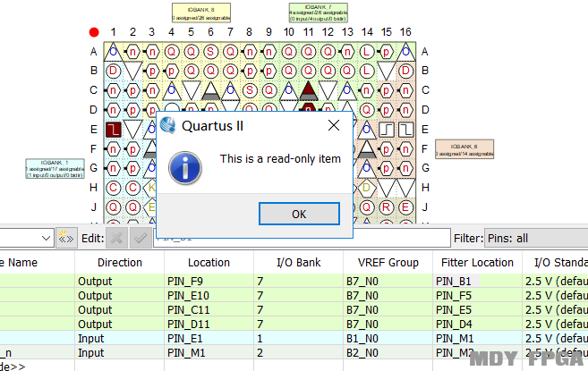588x371 pixels.
Task: Open the dropdown left of the Edit toolbar
Action: (x=27, y=239)
